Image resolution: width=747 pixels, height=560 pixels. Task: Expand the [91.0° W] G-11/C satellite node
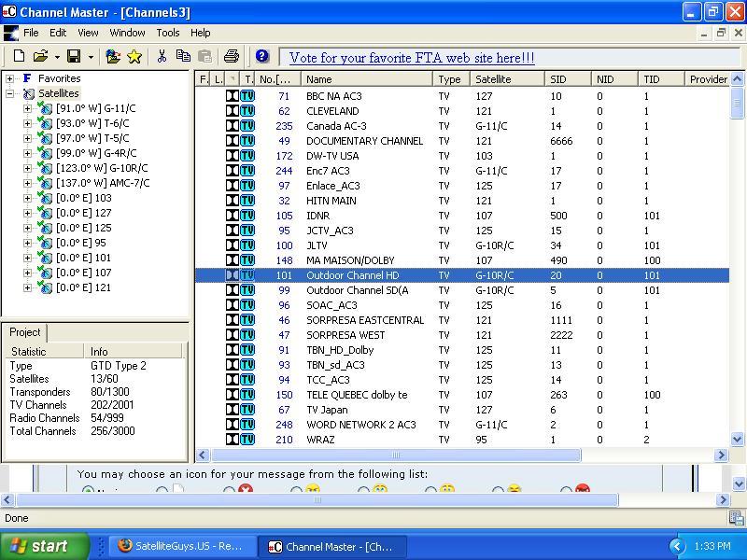[x=27, y=108]
